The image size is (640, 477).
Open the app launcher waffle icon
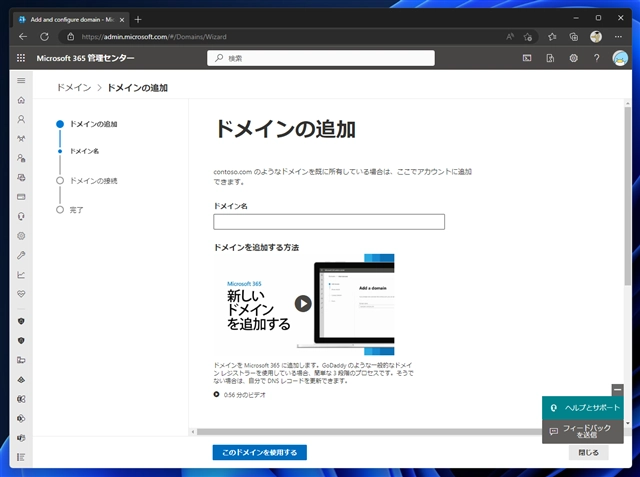[21, 58]
